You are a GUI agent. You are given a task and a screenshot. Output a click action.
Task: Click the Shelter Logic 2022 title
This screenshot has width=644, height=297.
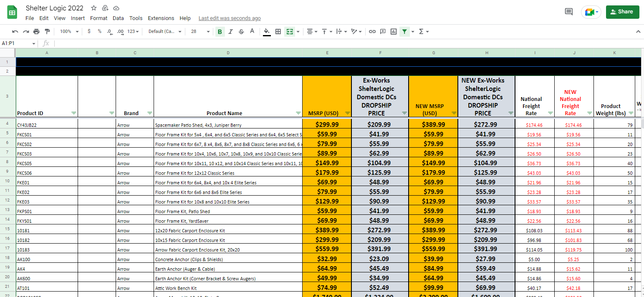tap(54, 8)
